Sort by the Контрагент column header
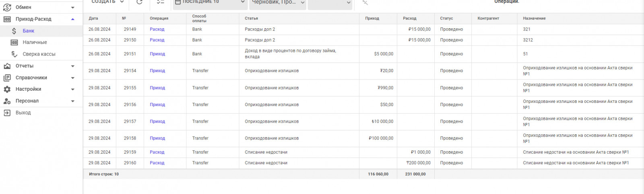644x194 pixels. pos(488,19)
